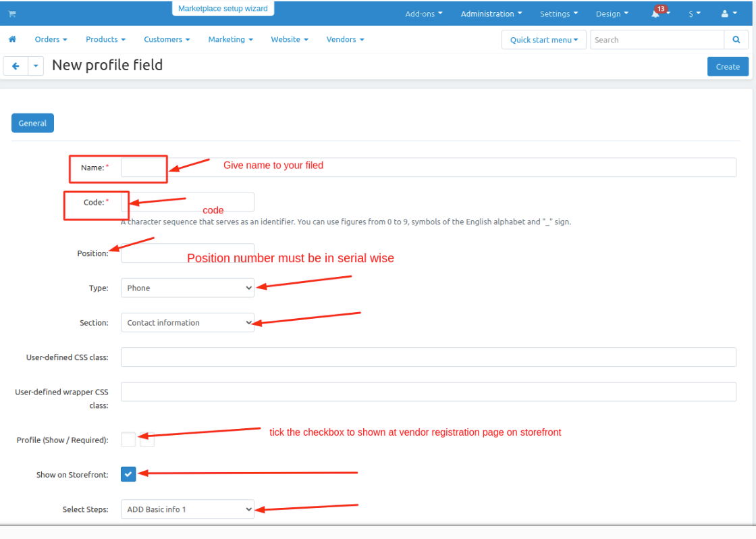Open the Vendors menu
The width and height of the screenshot is (756, 539).
point(345,40)
